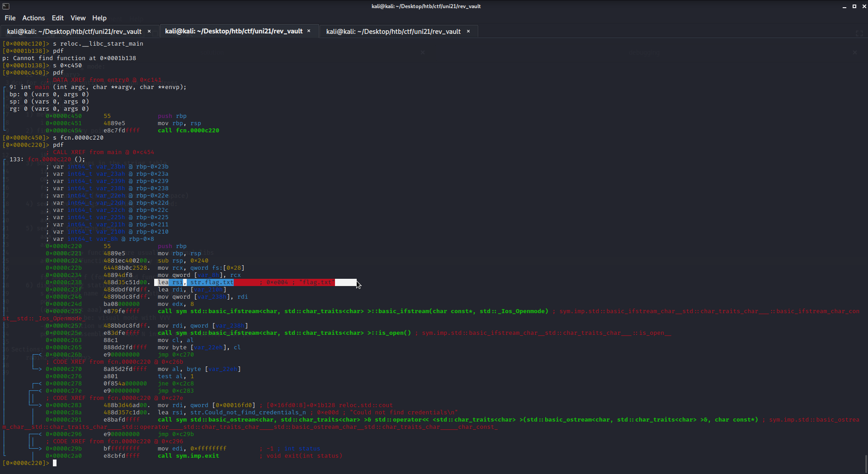Expand the Edit menu

click(57, 18)
